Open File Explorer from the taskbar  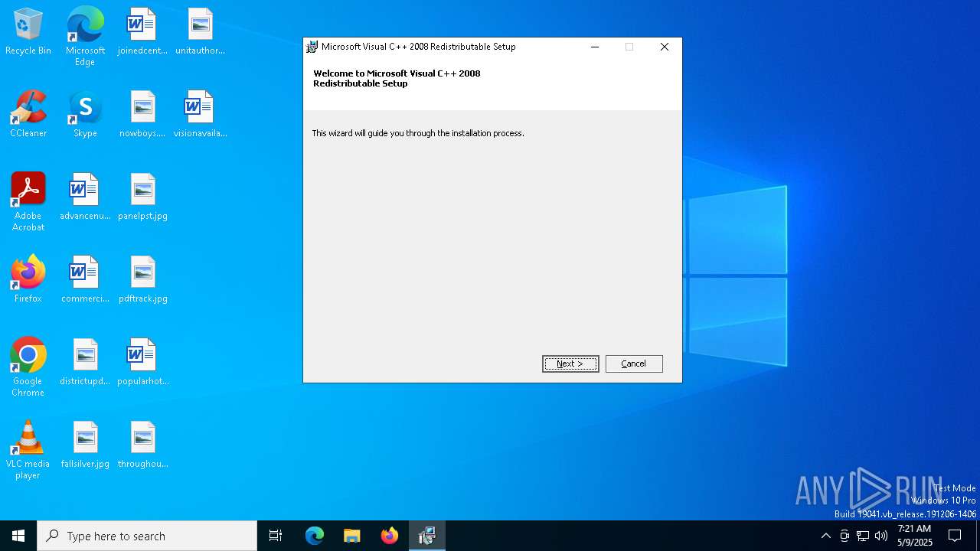[x=352, y=536]
